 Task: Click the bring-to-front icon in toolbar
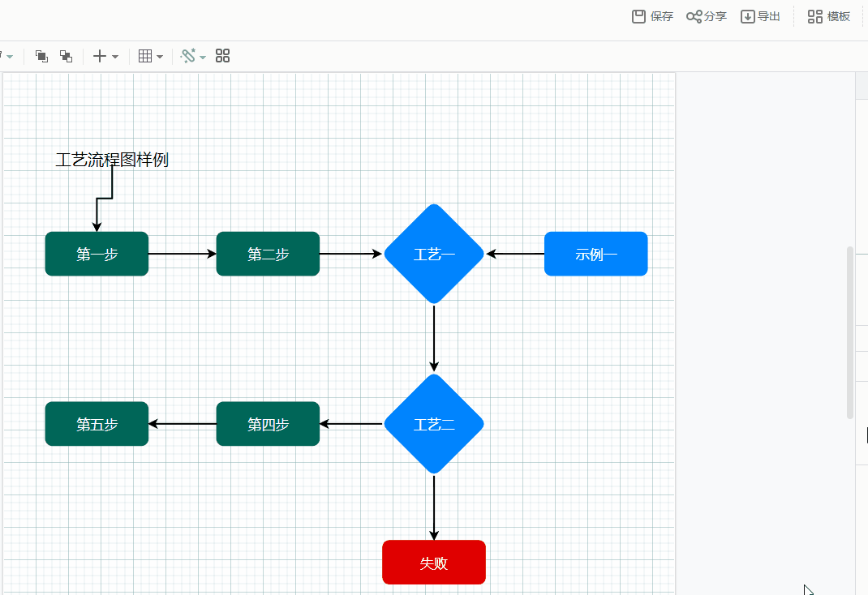(x=41, y=56)
